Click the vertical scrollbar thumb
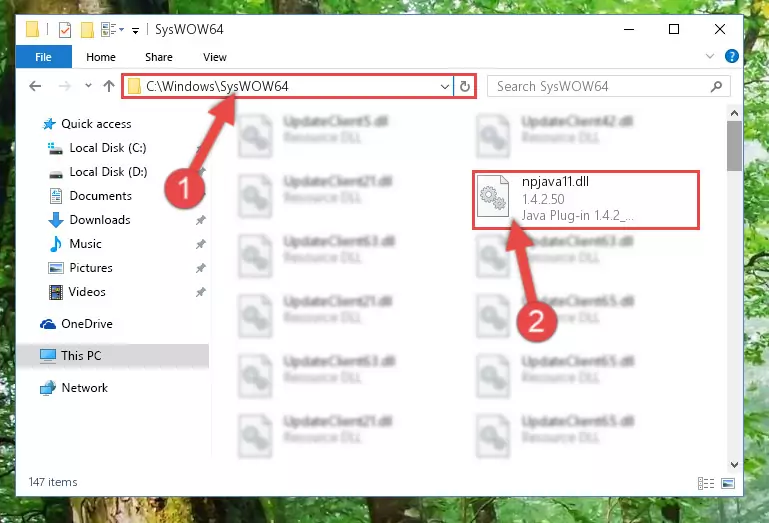 734,146
